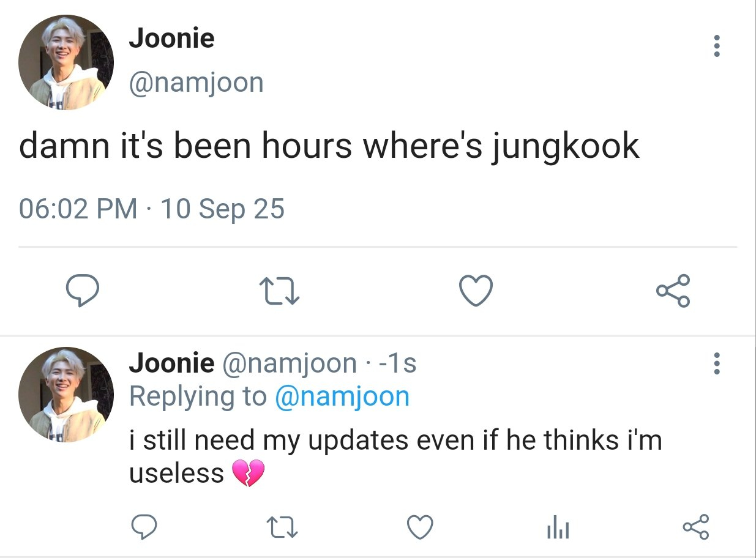Reply to the 'useless' reply tweet
This screenshot has width=756, height=558.
click(145, 526)
